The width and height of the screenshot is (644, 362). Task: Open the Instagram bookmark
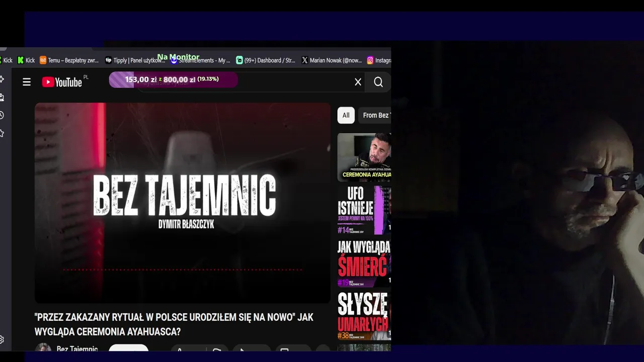[x=379, y=60]
